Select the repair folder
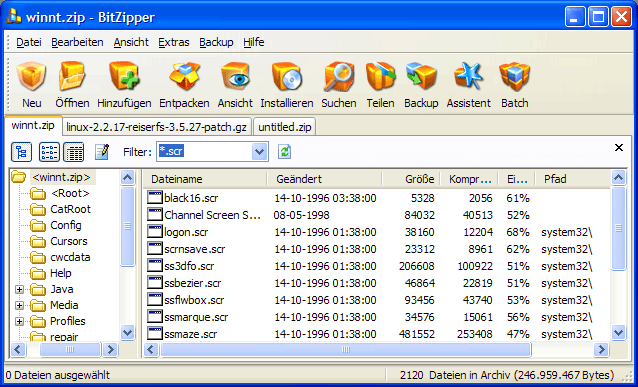The image size is (638, 387). (x=64, y=336)
